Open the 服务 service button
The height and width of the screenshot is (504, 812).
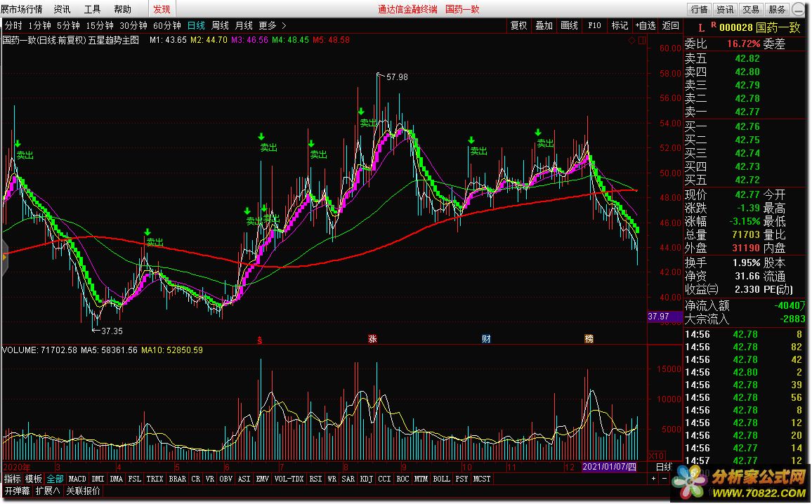777,9
